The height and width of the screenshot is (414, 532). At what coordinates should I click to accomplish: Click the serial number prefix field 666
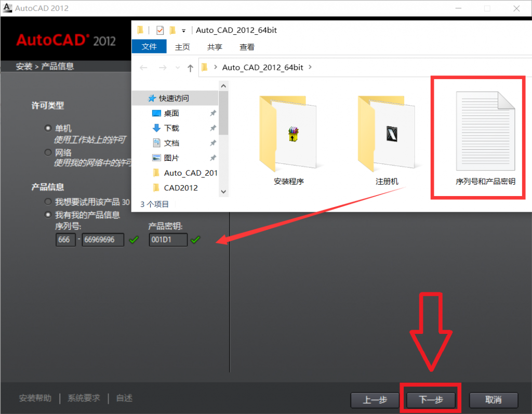pos(65,240)
